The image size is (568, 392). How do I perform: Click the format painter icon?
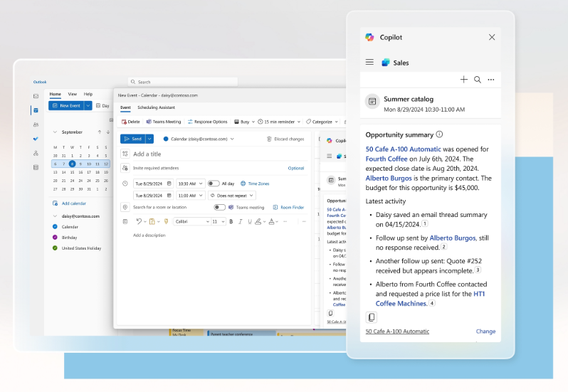(167, 221)
